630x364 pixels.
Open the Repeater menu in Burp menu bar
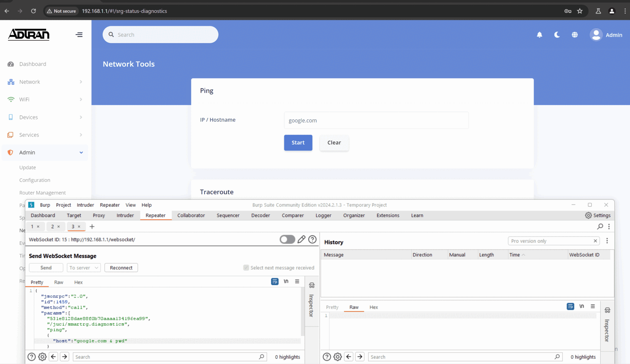(x=110, y=205)
